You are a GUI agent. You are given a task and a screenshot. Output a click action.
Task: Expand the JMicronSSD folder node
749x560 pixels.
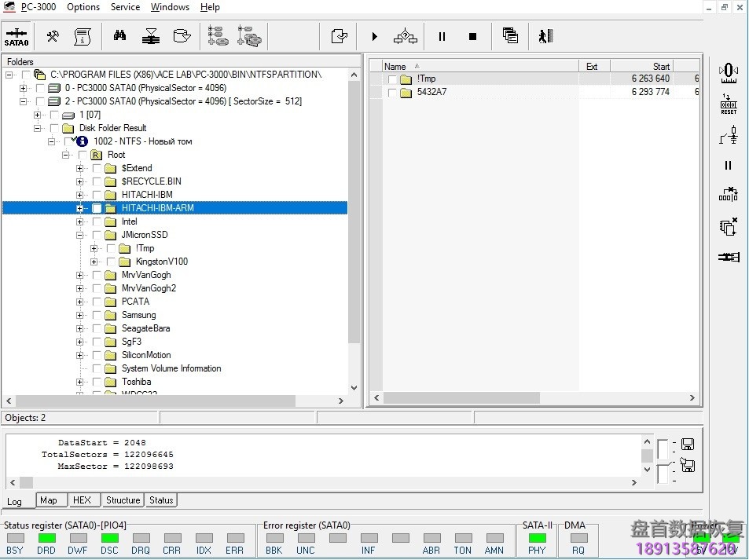79,235
